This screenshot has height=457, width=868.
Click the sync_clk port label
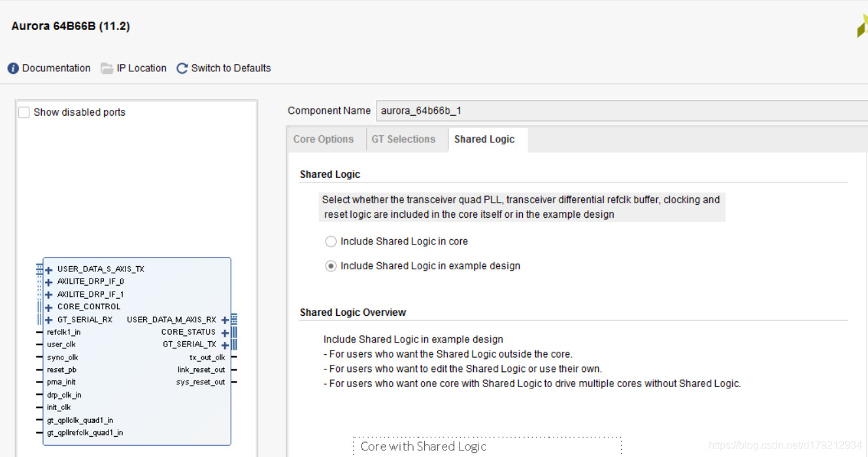(62, 358)
